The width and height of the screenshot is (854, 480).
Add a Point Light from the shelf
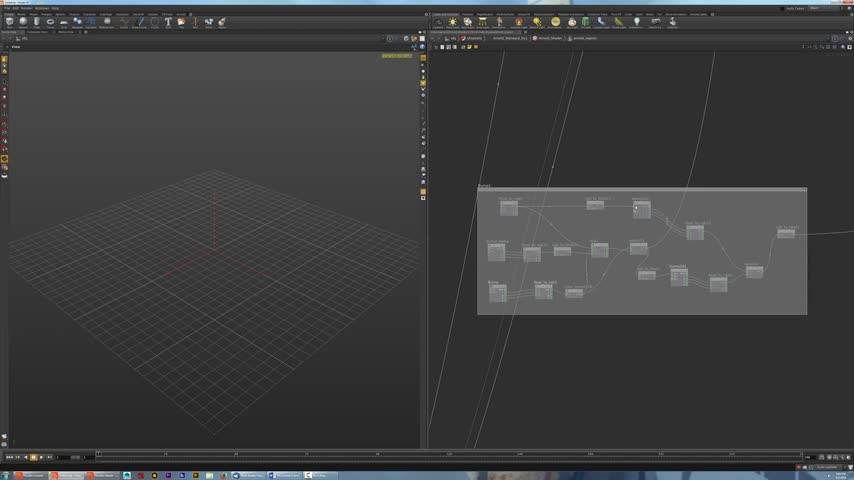point(453,22)
